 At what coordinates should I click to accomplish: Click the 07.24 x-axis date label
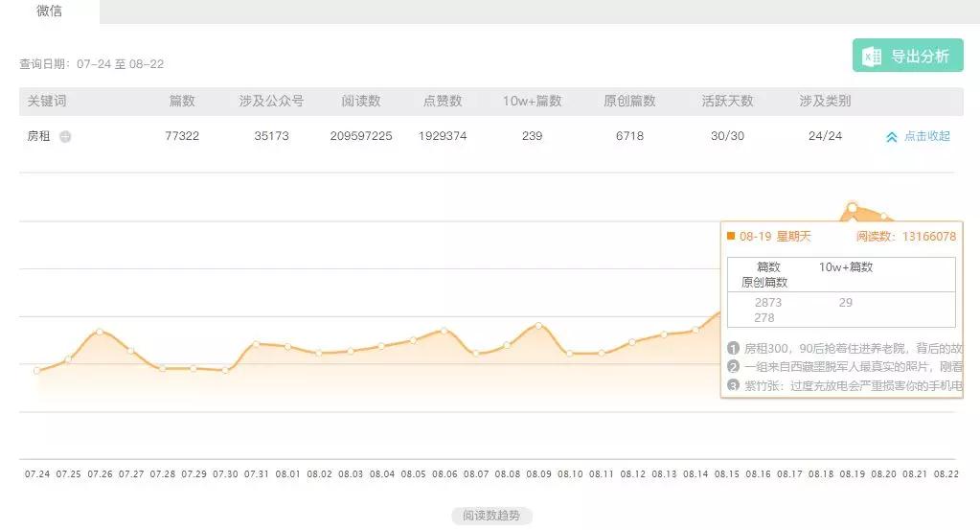(x=36, y=473)
